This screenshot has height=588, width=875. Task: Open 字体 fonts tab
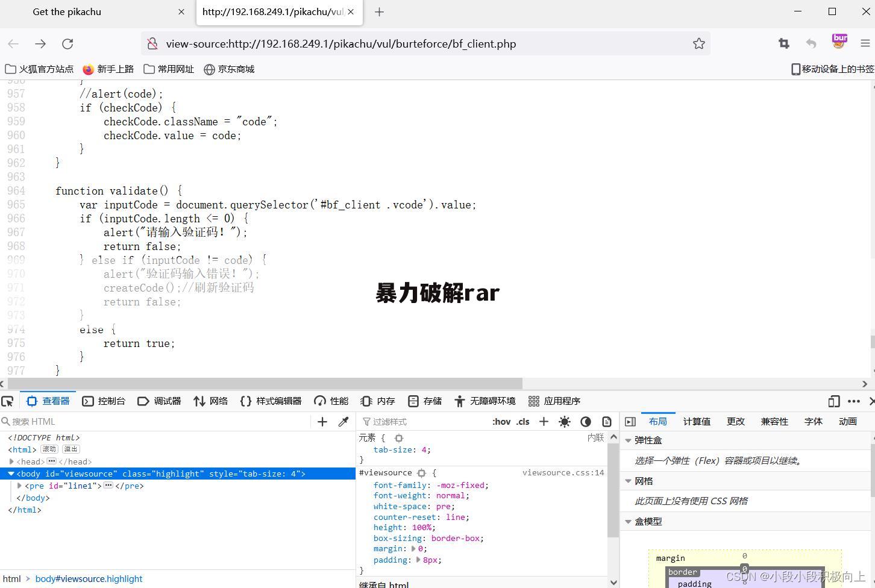[x=814, y=422]
